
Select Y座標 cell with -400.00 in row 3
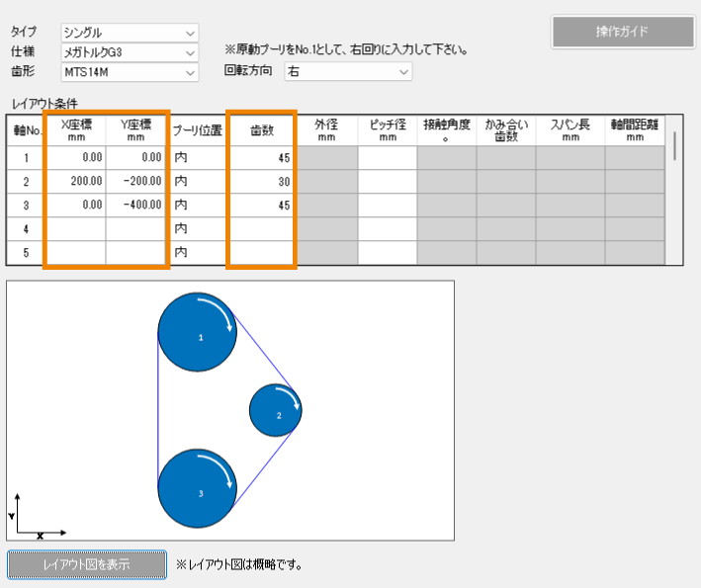pos(135,205)
